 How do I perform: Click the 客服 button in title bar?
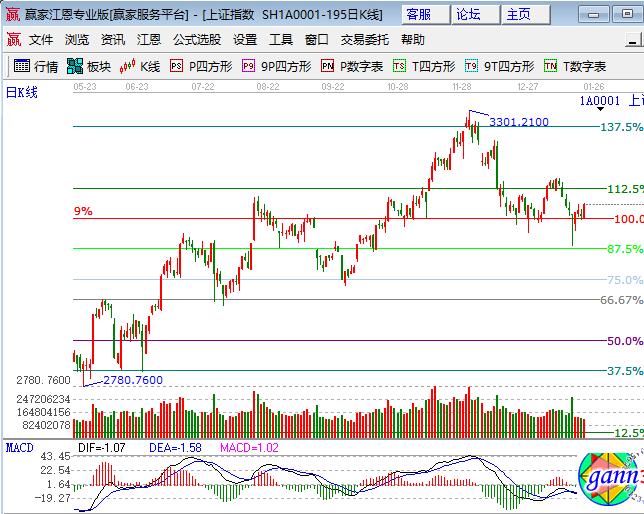(x=420, y=14)
